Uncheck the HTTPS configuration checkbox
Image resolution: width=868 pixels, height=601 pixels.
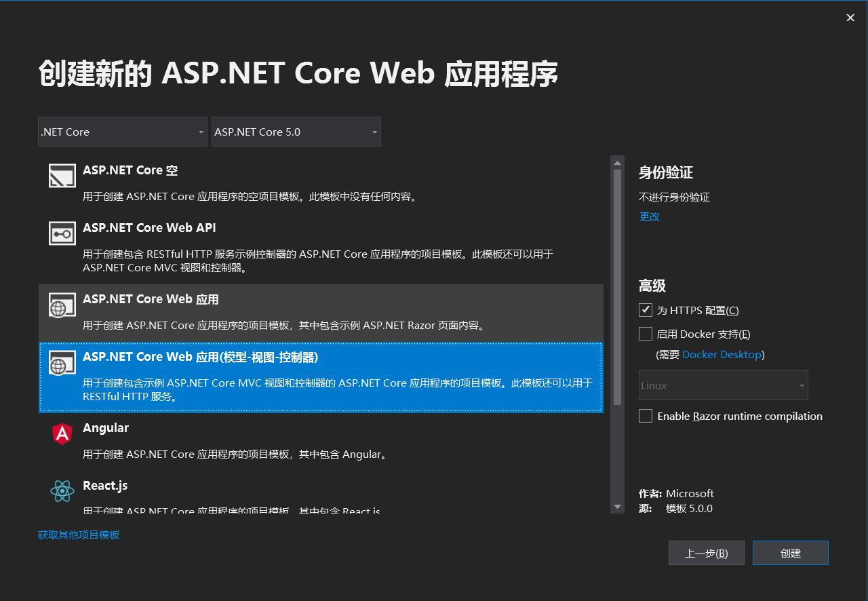646,310
